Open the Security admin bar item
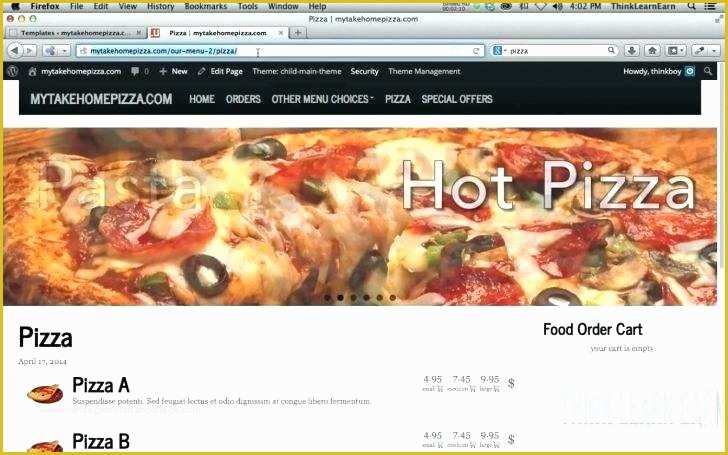Screen dimensions: 728x455 click(x=364, y=72)
